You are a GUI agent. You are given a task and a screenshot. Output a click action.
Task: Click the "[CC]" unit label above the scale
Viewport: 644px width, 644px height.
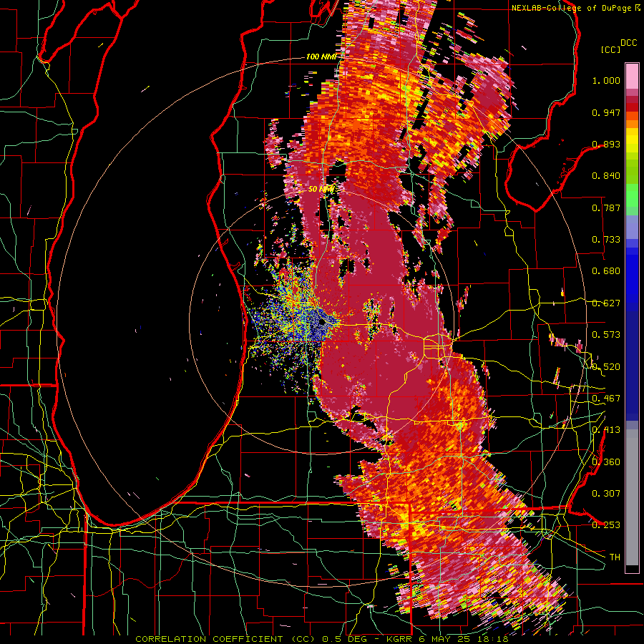[610, 49]
